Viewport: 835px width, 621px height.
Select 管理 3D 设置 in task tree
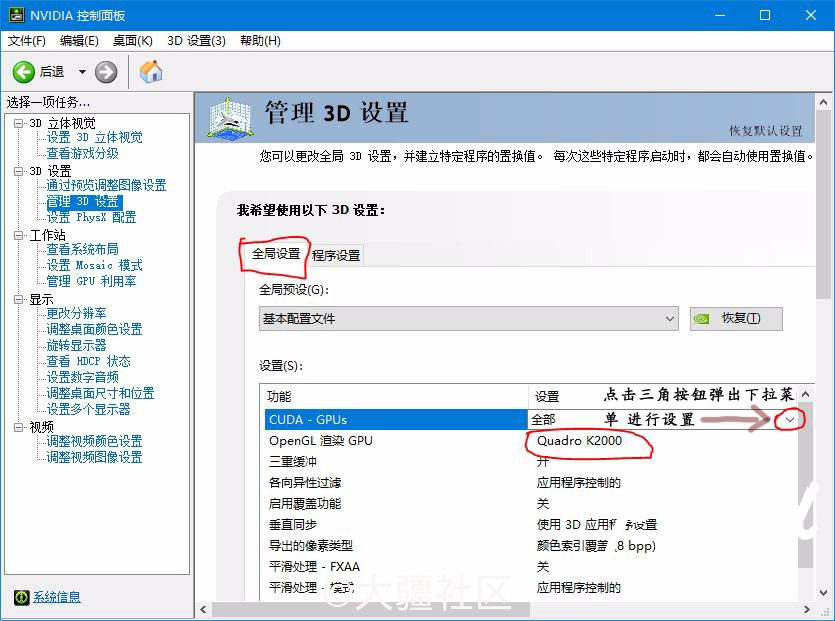[x=83, y=201]
